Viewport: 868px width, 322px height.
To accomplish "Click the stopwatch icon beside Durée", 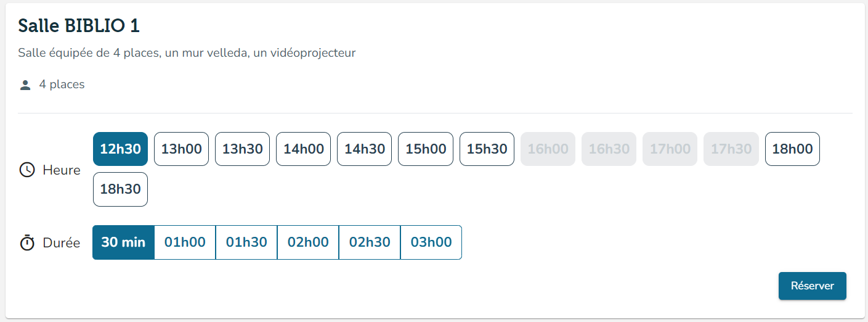I will pos(27,242).
